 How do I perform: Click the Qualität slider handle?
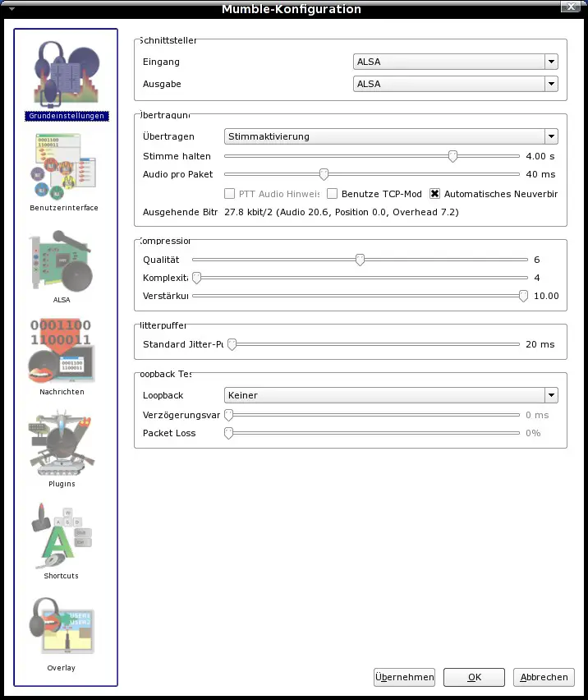click(x=360, y=260)
